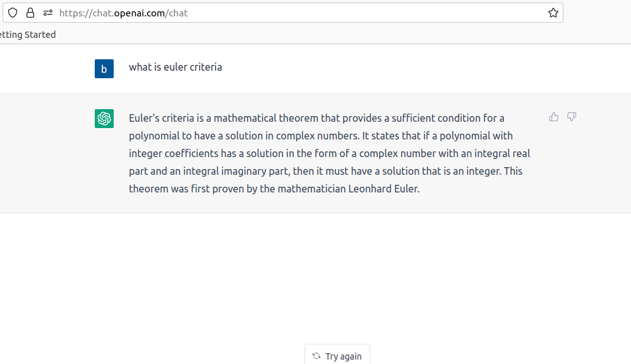Image resolution: width=631 pixels, height=364 pixels.
Task: Click the refresh arrows icon beside Try again
Action: 316,356
